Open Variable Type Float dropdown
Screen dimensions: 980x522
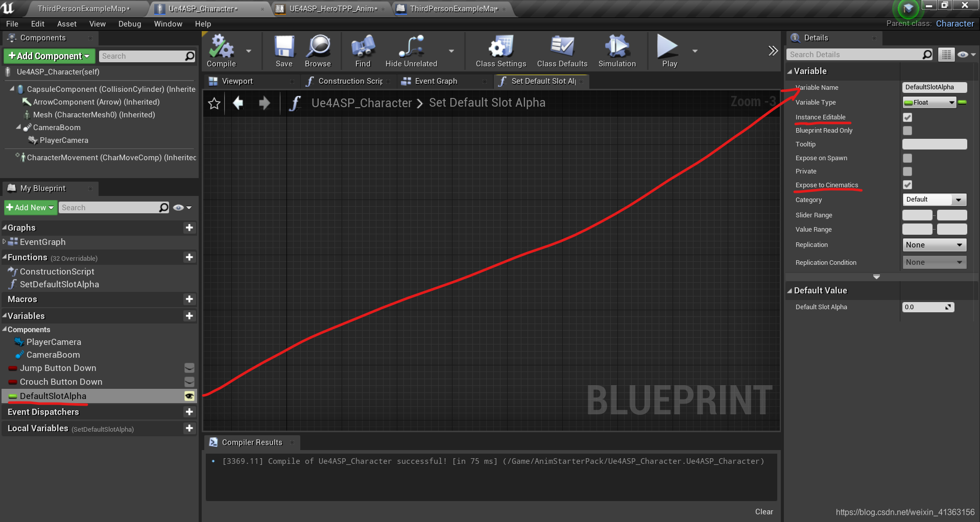point(929,103)
